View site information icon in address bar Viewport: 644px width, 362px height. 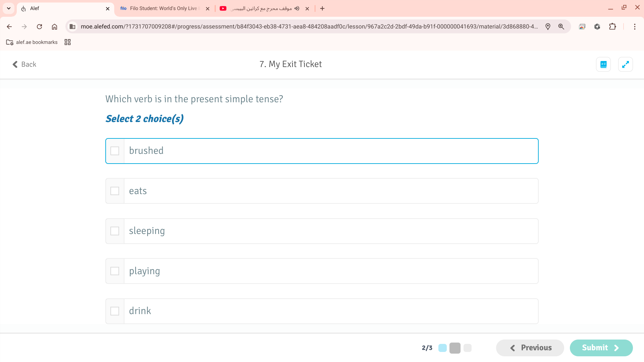[x=72, y=26]
